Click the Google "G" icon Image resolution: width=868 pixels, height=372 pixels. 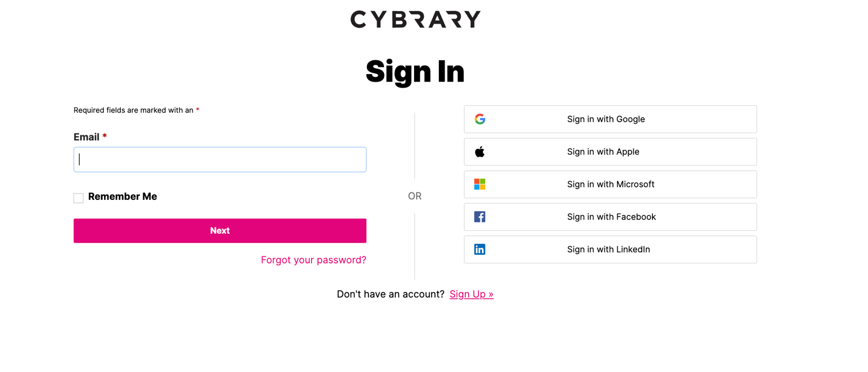pyautogui.click(x=480, y=119)
